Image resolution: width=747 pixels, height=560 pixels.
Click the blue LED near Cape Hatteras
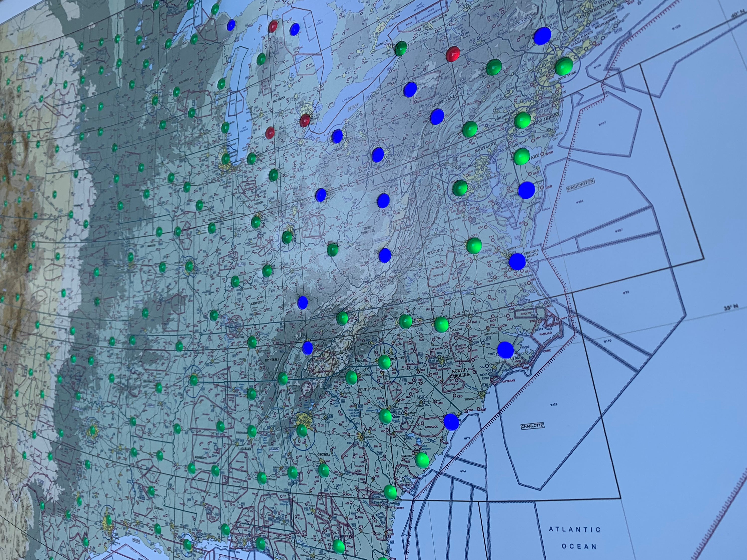click(x=505, y=350)
